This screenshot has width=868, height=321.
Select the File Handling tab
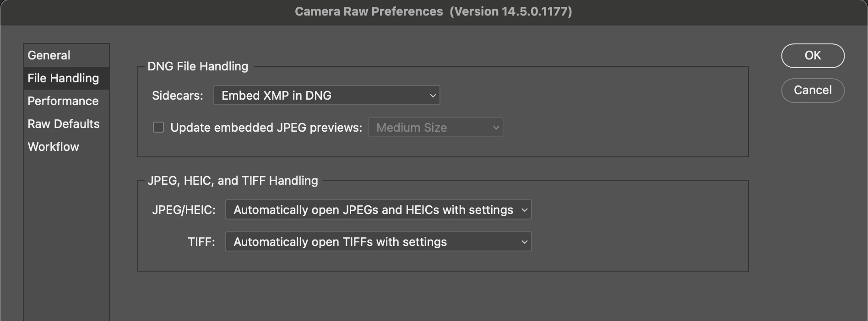[63, 78]
